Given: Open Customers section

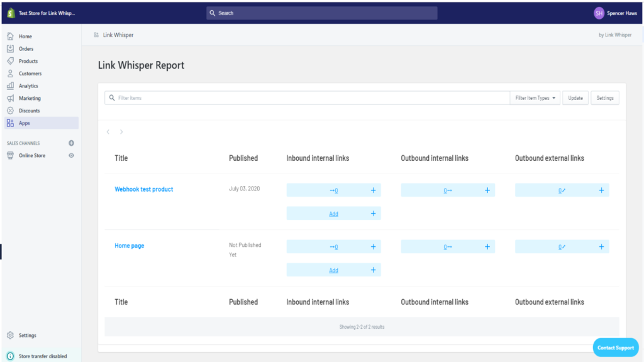Looking at the screenshot, I should [x=30, y=74].
